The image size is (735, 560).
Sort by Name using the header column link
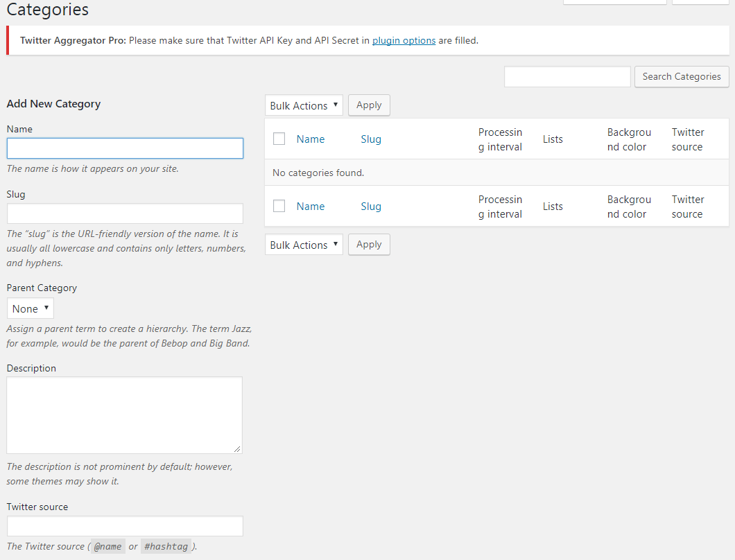coord(311,139)
